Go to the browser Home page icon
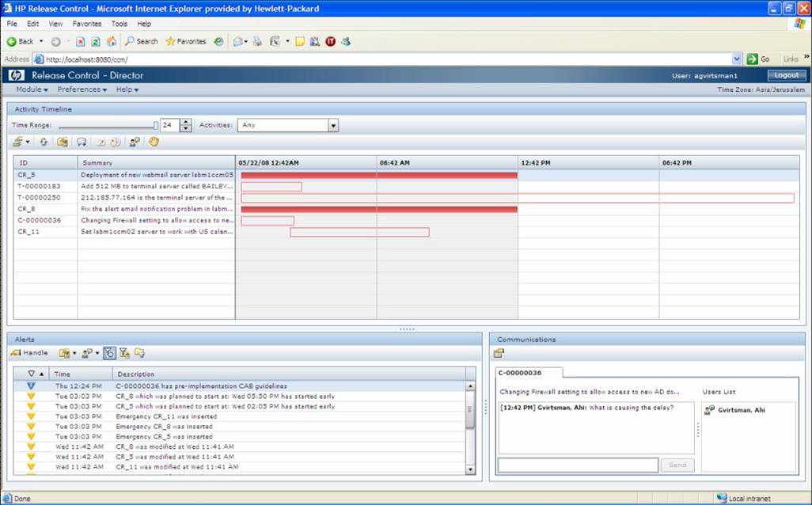This screenshot has width=812, height=505. tap(112, 41)
